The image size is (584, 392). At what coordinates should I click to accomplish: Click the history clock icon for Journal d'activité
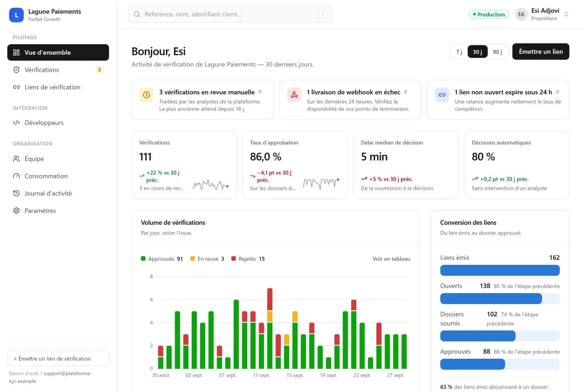[x=16, y=193]
